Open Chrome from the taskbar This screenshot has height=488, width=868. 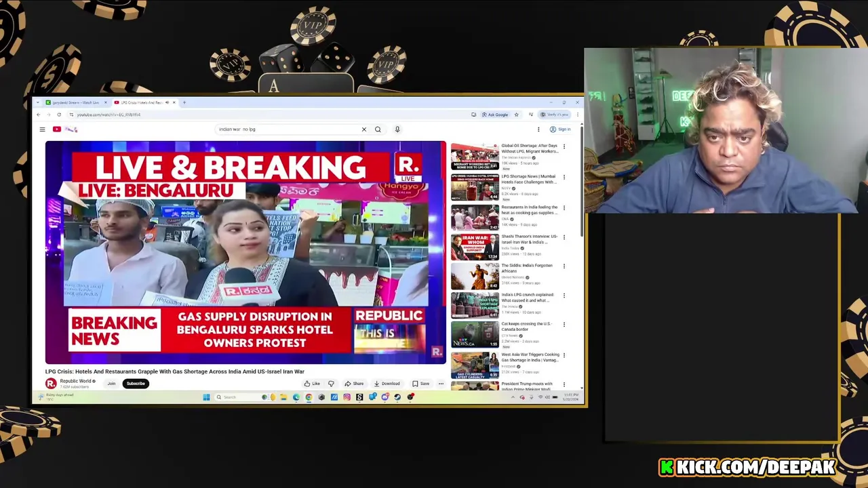(309, 397)
